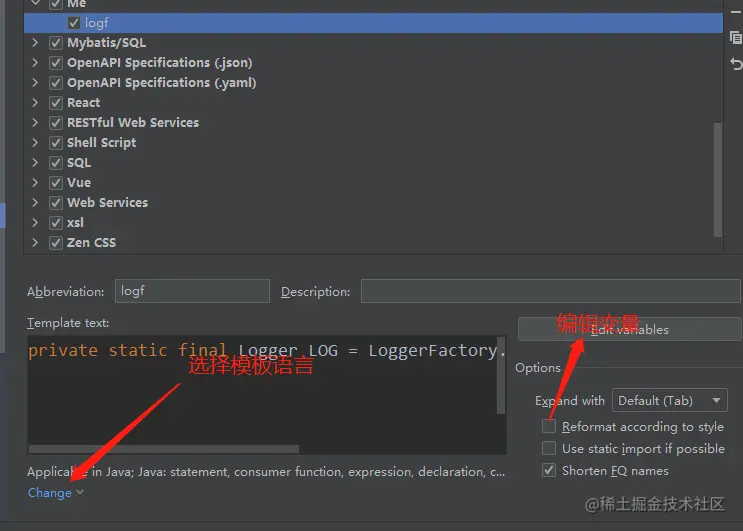This screenshot has height=531, width=743.
Task: Disable the React group checkbox
Action: click(x=55, y=103)
